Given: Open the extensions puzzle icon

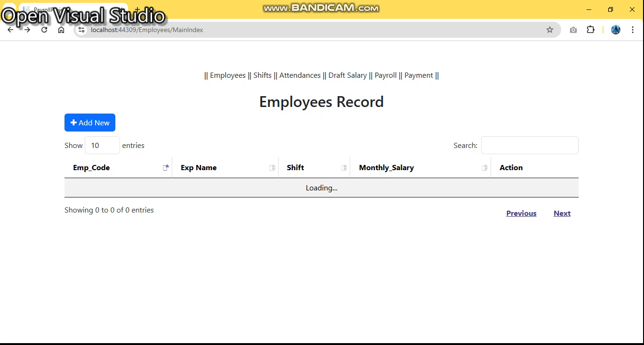Looking at the screenshot, I should point(590,29).
